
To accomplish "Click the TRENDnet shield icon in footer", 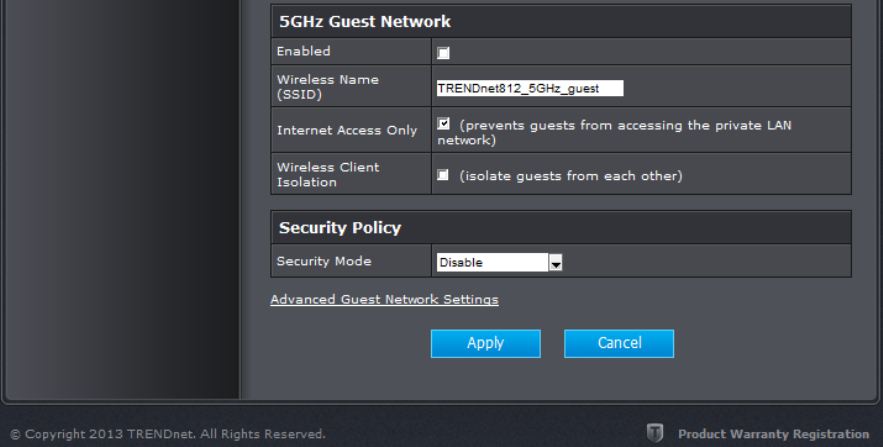I will pos(654,433).
